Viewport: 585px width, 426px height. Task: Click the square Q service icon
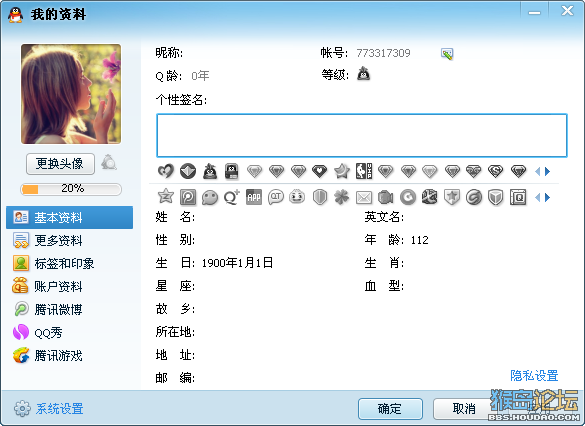[518, 197]
